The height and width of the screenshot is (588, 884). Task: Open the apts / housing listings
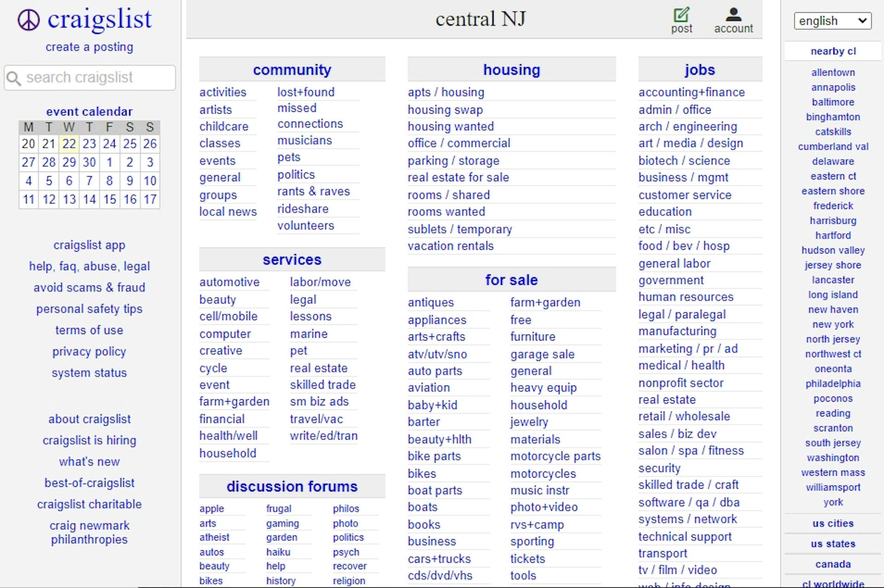point(447,92)
